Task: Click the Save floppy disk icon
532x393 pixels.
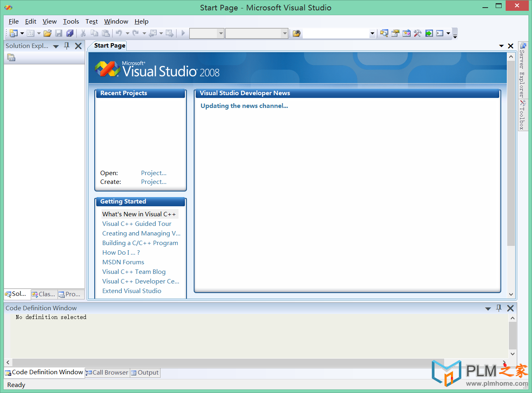Action: click(59, 33)
